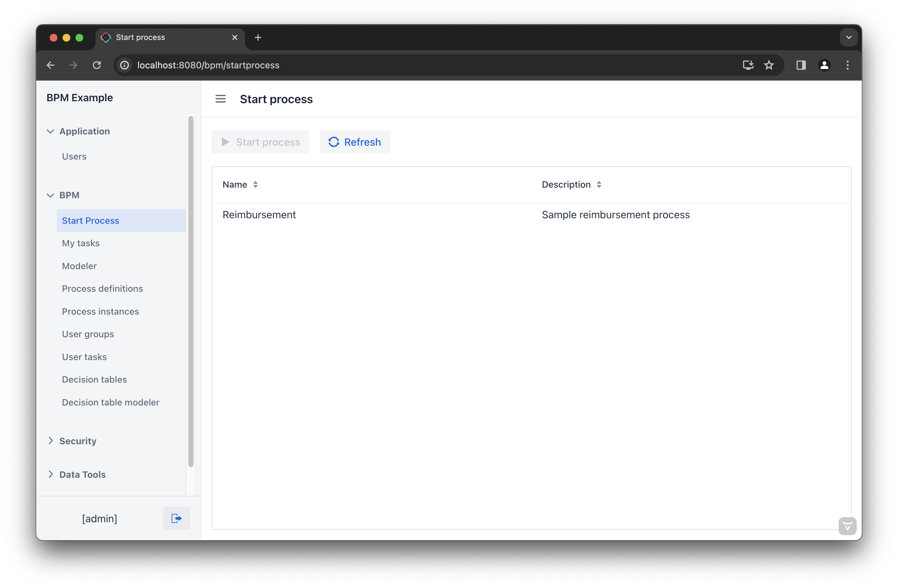This screenshot has width=898, height=588.
Task: View site information icon
Action: click(x=125, y=65)
